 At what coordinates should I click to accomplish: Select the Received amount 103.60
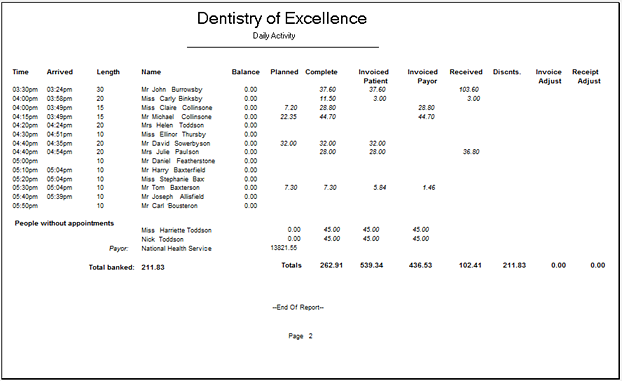469,90
